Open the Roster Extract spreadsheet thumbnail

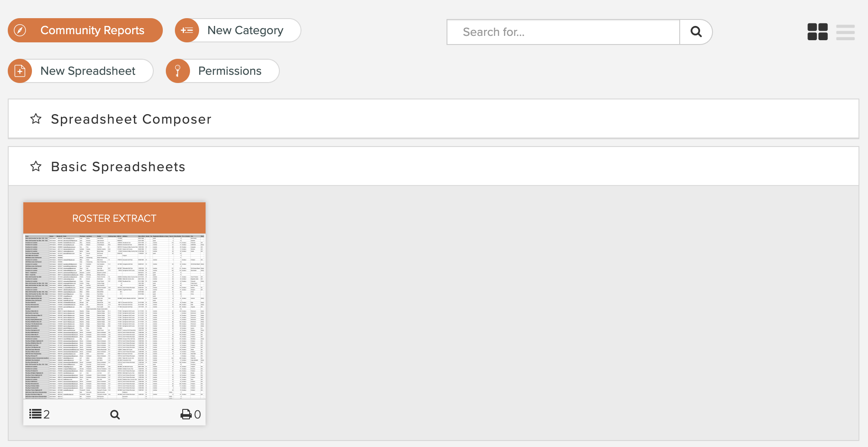[114, 316]
